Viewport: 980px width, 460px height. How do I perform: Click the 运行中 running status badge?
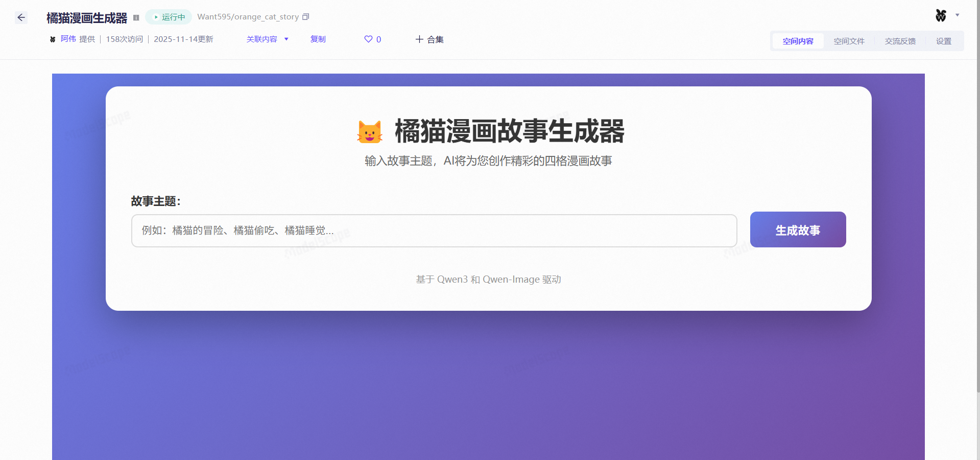(x=169, y=16)
